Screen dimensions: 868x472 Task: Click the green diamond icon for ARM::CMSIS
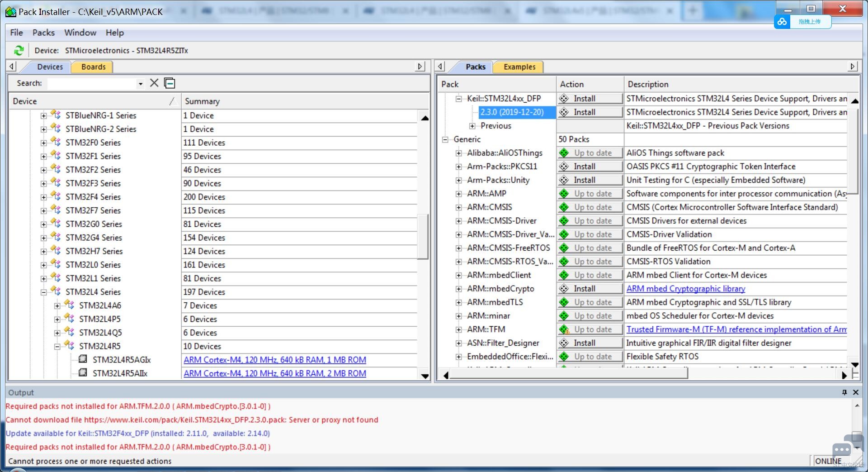pos(564,207)
